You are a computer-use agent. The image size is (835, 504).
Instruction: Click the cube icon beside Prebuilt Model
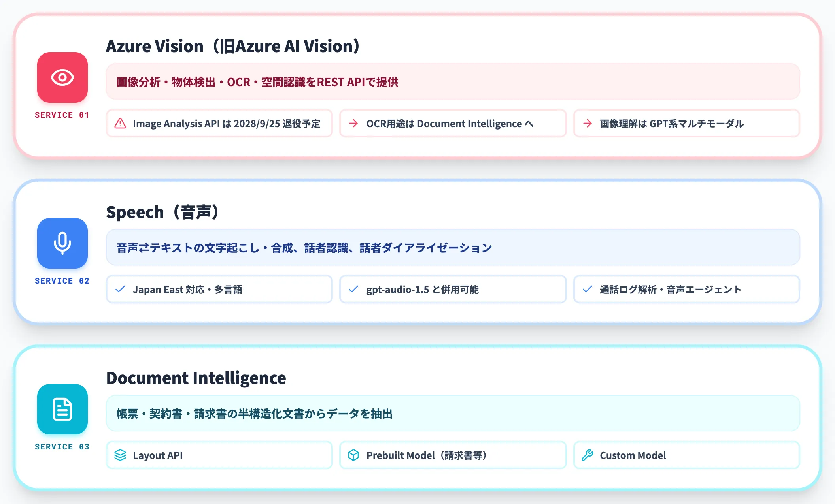point(353,455)
